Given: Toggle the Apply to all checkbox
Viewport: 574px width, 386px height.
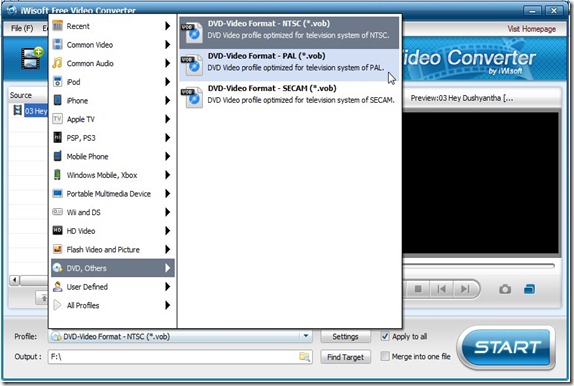Looking at the screenshot, I should (385, 336).
